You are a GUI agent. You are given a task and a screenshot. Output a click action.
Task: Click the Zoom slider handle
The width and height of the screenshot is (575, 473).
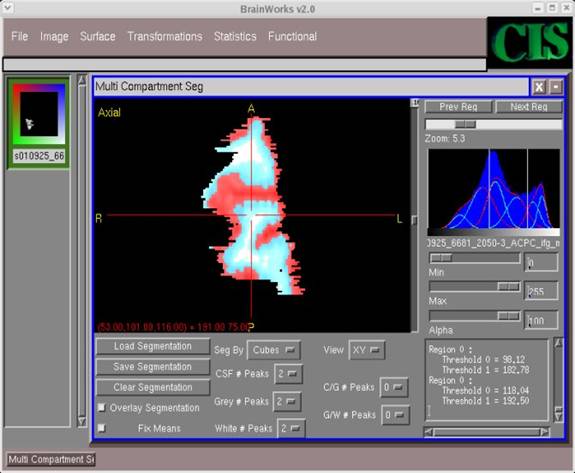click(465, 124)
